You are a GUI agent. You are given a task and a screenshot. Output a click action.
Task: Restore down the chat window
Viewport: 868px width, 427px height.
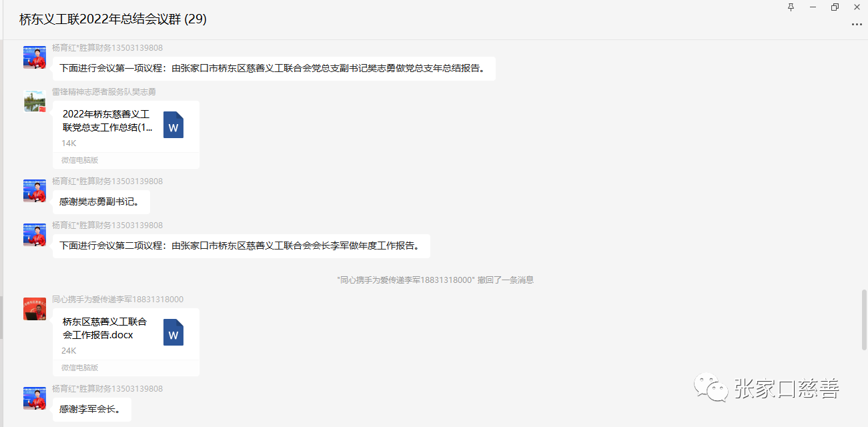pyautogui.click(x=835, y=7)
